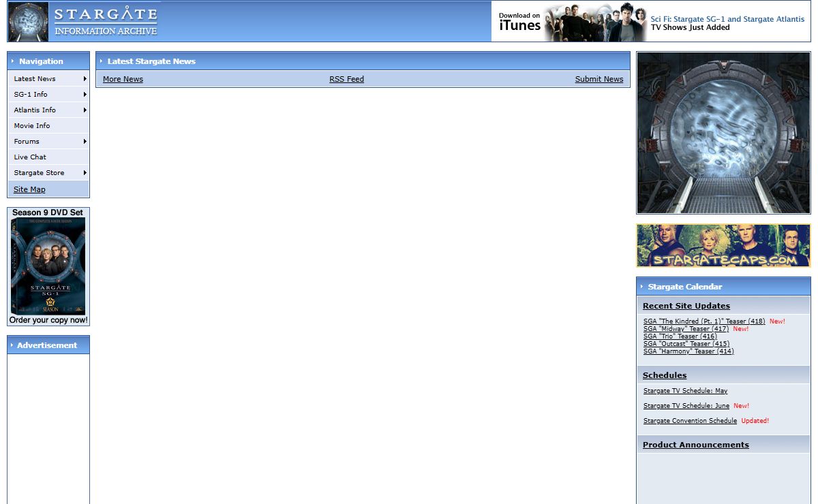The image size is (818, 504).
Task: Click the Advertisement heading text
Action: tap(47, 345)
